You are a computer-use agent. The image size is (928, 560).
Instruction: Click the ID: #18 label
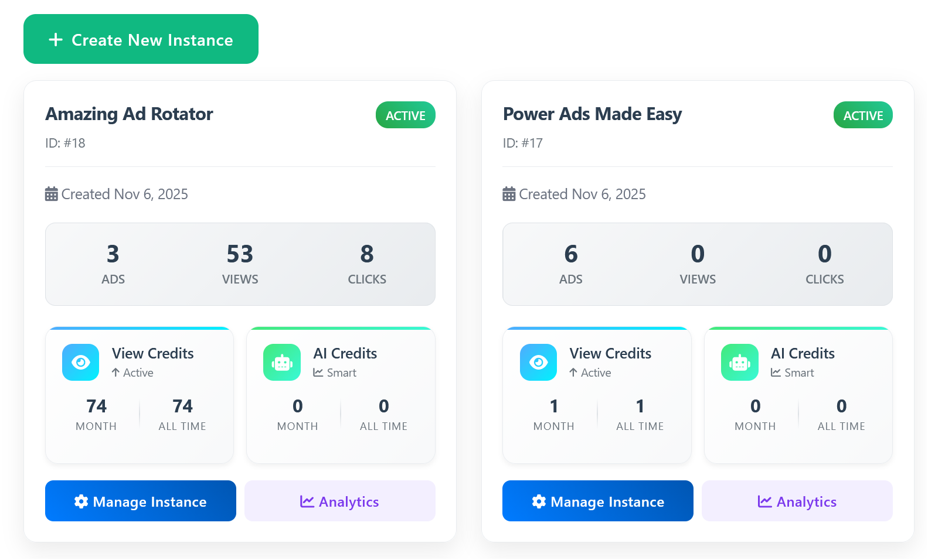(x=65, y=143)
